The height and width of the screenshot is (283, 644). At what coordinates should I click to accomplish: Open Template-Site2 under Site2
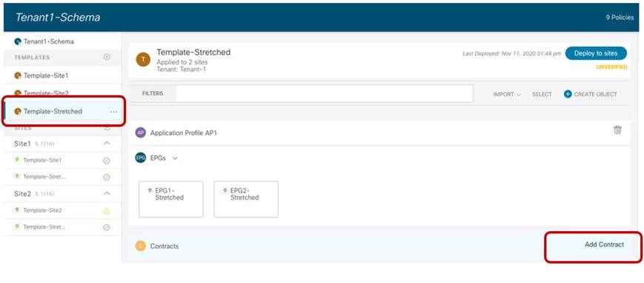click(x=42, y=210)
